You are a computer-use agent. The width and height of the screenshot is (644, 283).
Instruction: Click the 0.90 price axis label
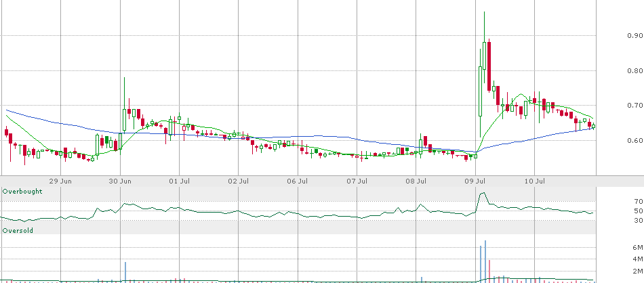point(635,36)
